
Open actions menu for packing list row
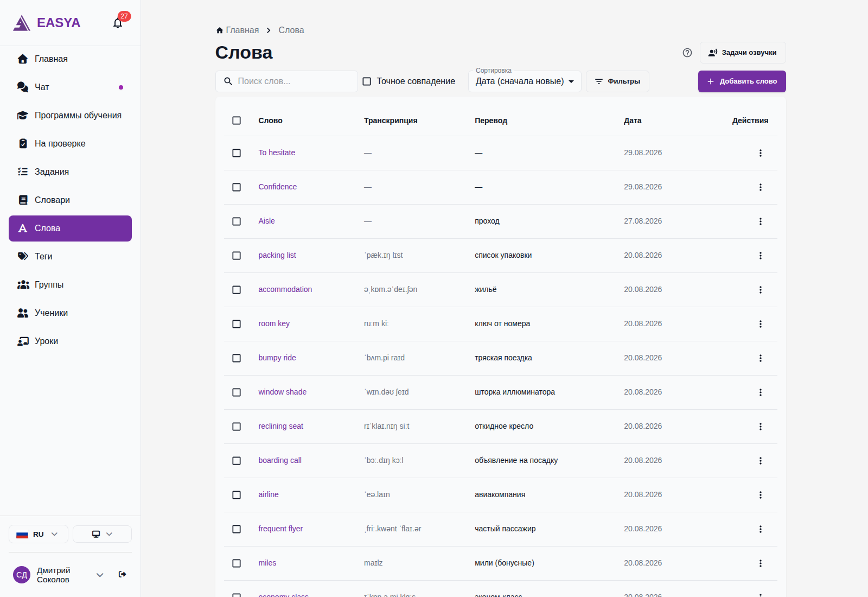tap(761, 256)
